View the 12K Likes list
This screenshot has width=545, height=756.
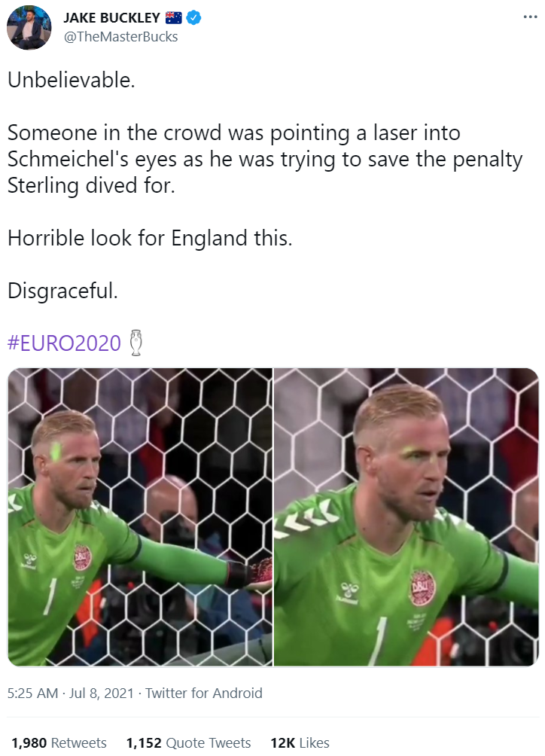(300, 742)
